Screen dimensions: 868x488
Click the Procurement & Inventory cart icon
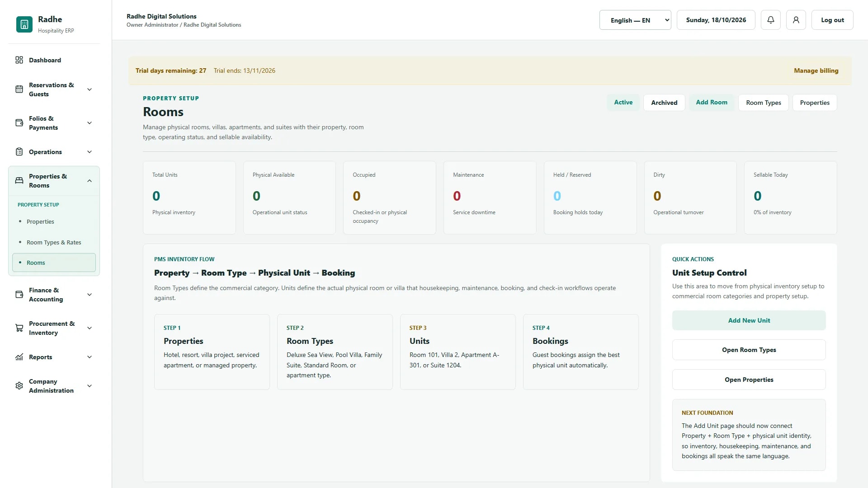19,328
